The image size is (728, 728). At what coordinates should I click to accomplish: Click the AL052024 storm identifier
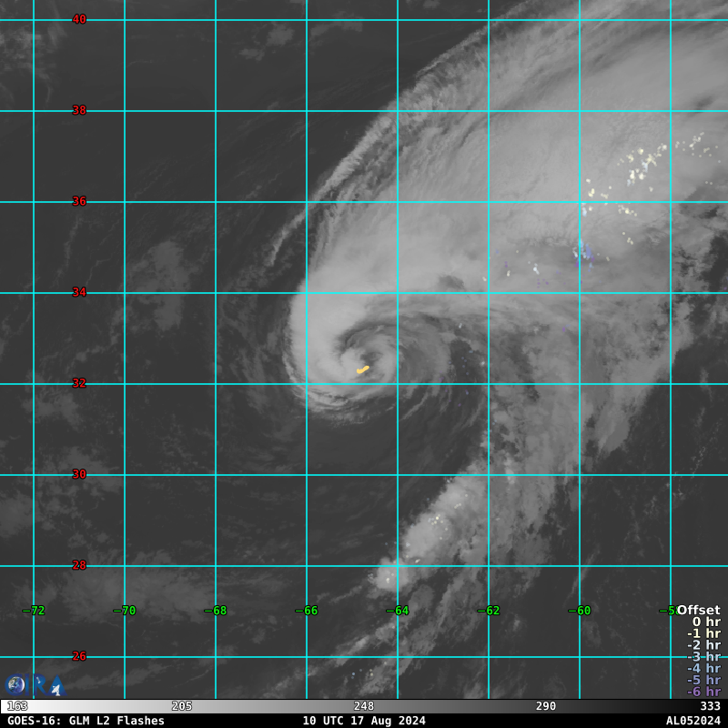click(x=693, y=721)
